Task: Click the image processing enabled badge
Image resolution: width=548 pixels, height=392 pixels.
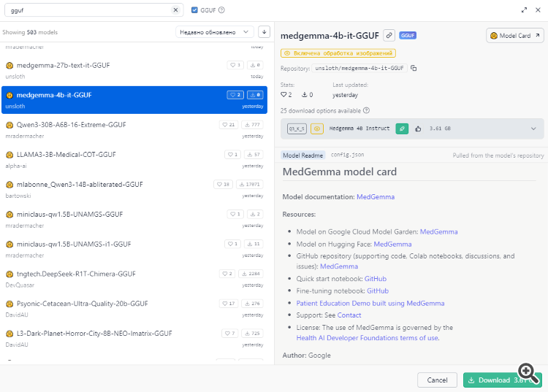Action: click(x=338, y=53)
